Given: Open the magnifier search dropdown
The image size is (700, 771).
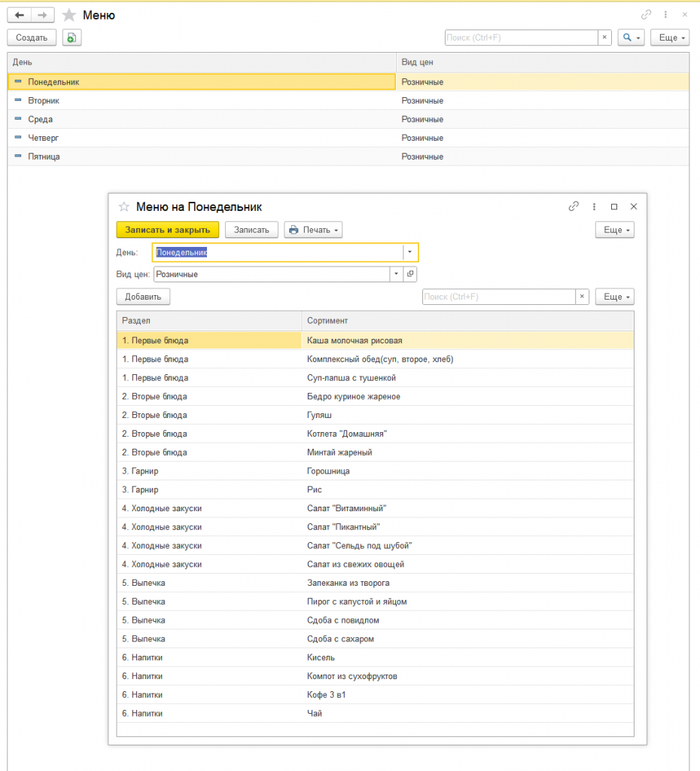Looking at the screenshot, I should 632,38.
